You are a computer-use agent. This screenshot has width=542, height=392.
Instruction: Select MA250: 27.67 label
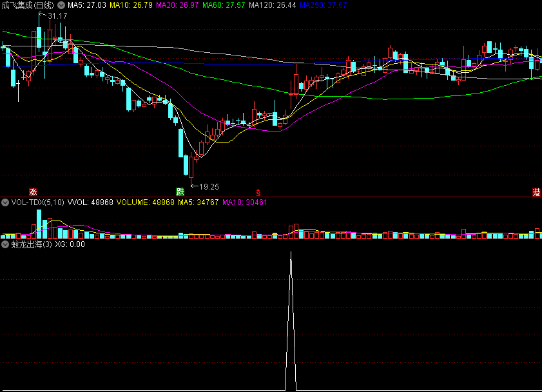[323, 5]
